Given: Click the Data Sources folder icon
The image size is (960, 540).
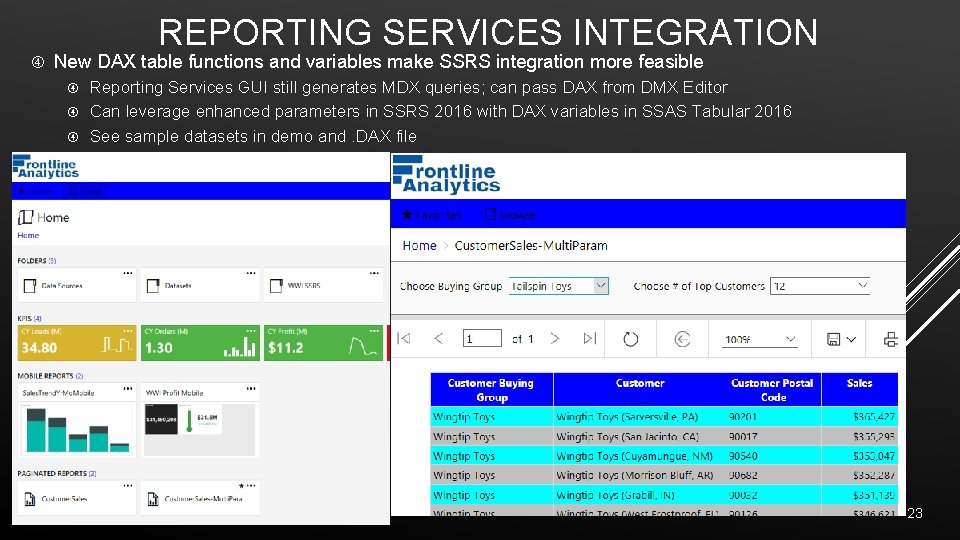Looking at the screenshot, I should [29, 285].
